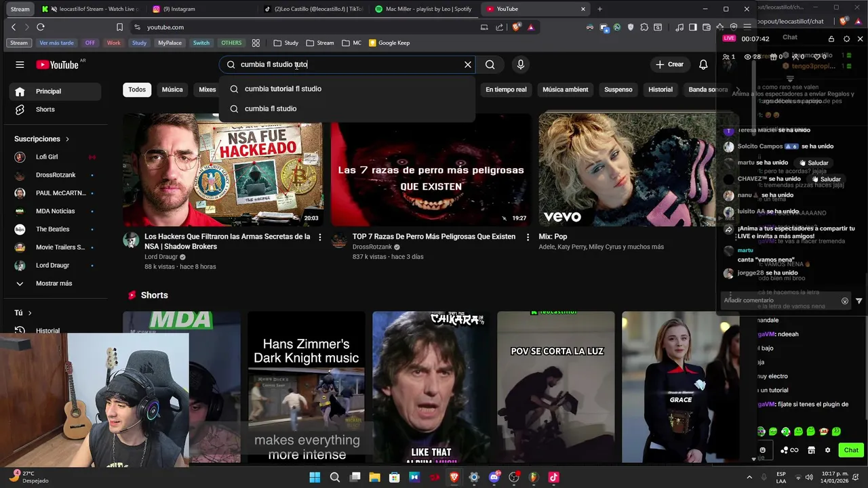This screenshot has height=488, width=868.
Task: Open a new browser tab
Action: point(599,9)
